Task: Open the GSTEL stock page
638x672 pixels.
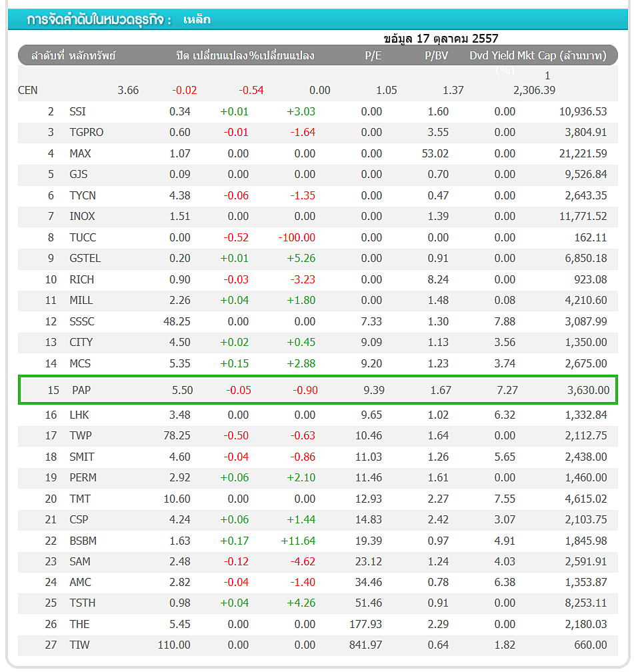Action: 85,258
